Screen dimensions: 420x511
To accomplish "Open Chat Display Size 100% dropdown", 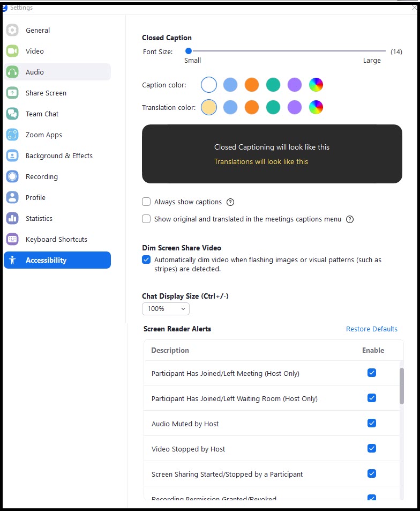I will pos(166,309).
